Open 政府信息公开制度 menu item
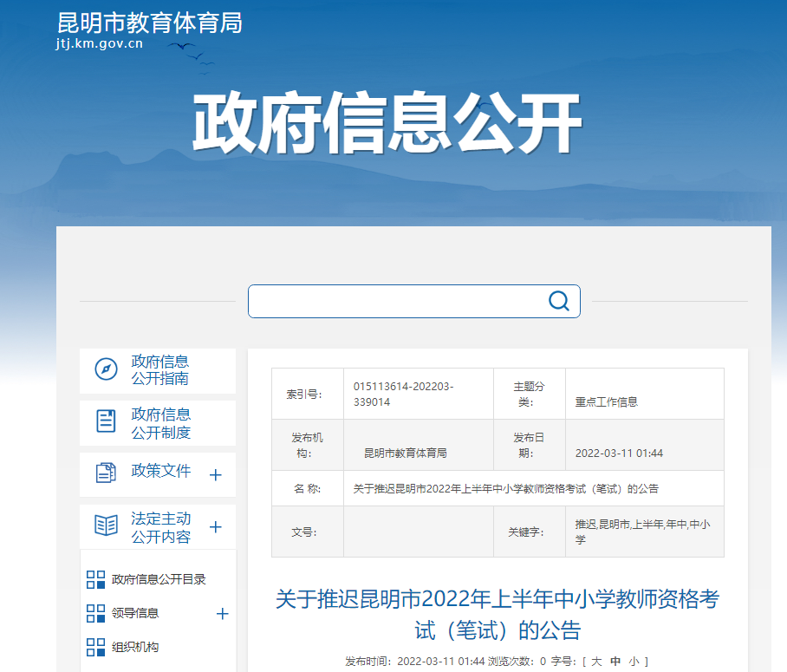 click(x=160, y=423)
